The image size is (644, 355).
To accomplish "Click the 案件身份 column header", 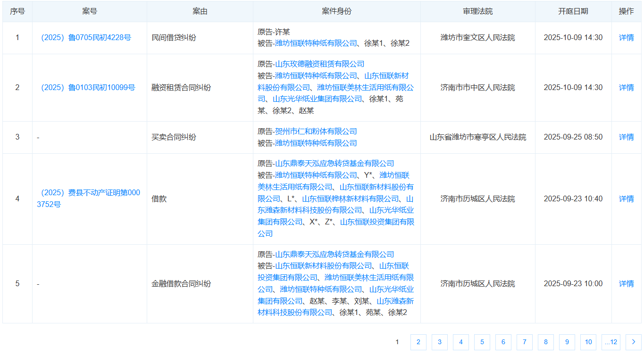I will (x=337, y=11).
